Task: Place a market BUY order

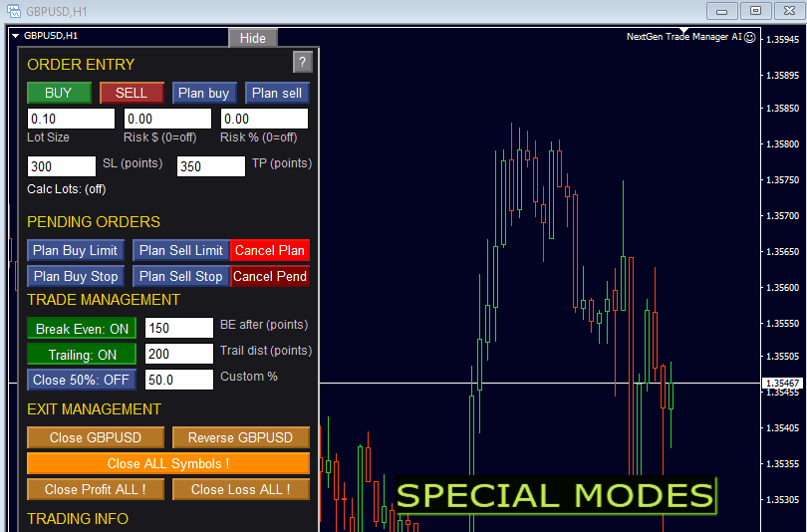Action: [x=59, y=93]
